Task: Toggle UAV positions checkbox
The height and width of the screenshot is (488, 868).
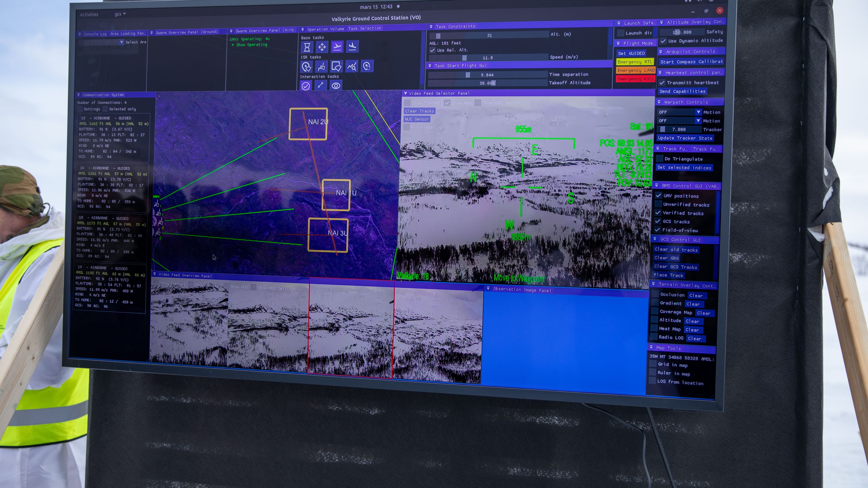Action: [658, 195]
